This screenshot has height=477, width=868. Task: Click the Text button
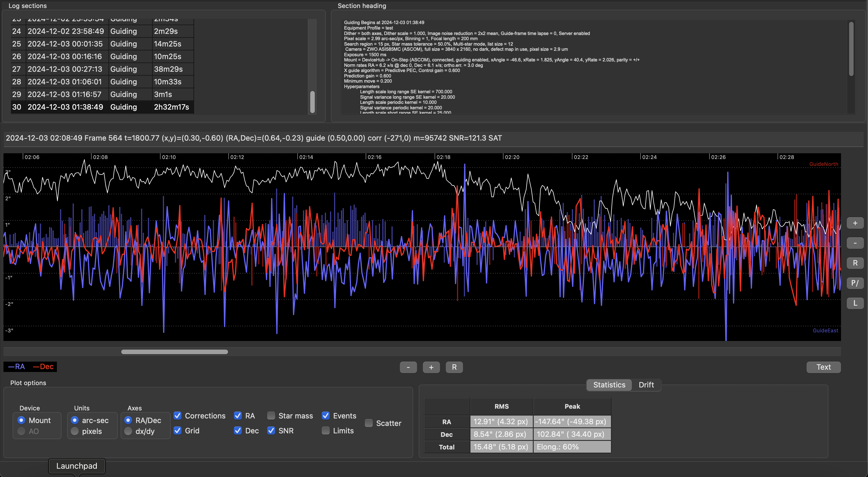point(823,367)
